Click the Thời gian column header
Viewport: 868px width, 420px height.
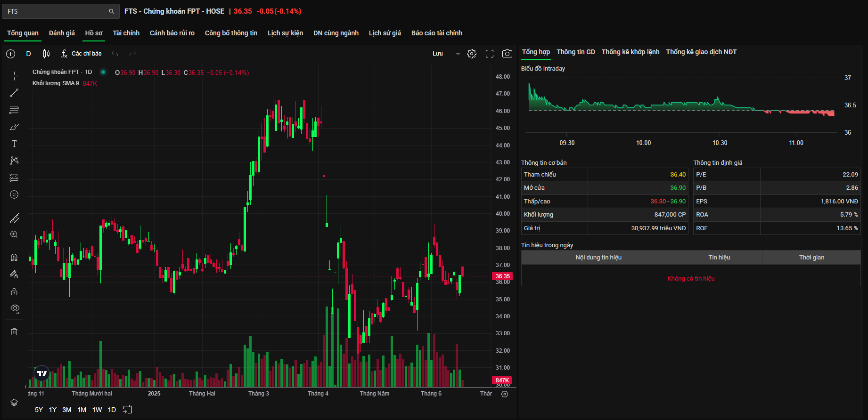click(x=811, y=258)
